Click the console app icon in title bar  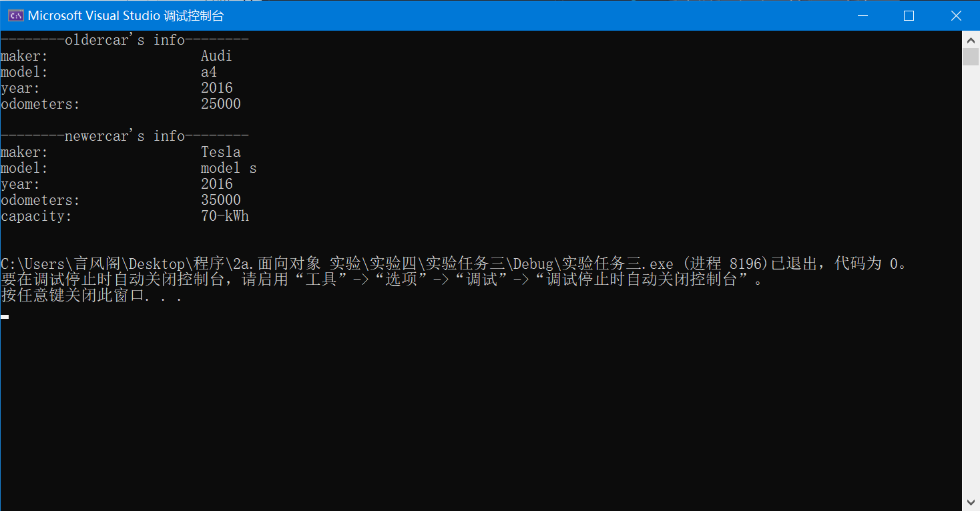[15, 15]
